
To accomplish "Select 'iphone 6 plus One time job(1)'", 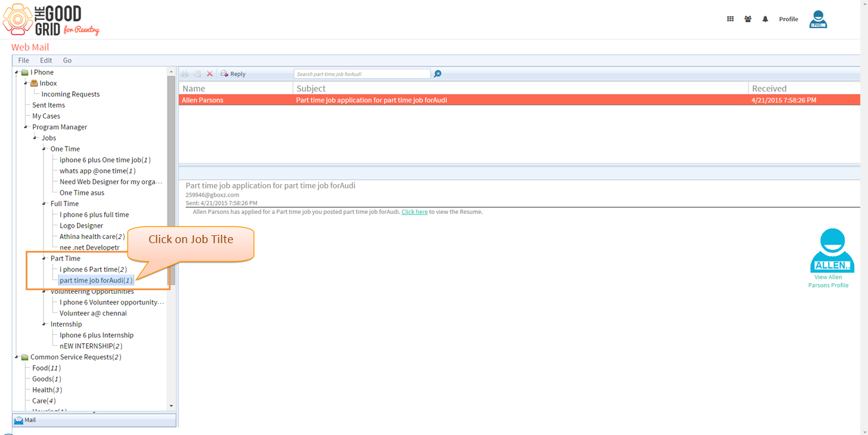I will click(x=105, y=160).
